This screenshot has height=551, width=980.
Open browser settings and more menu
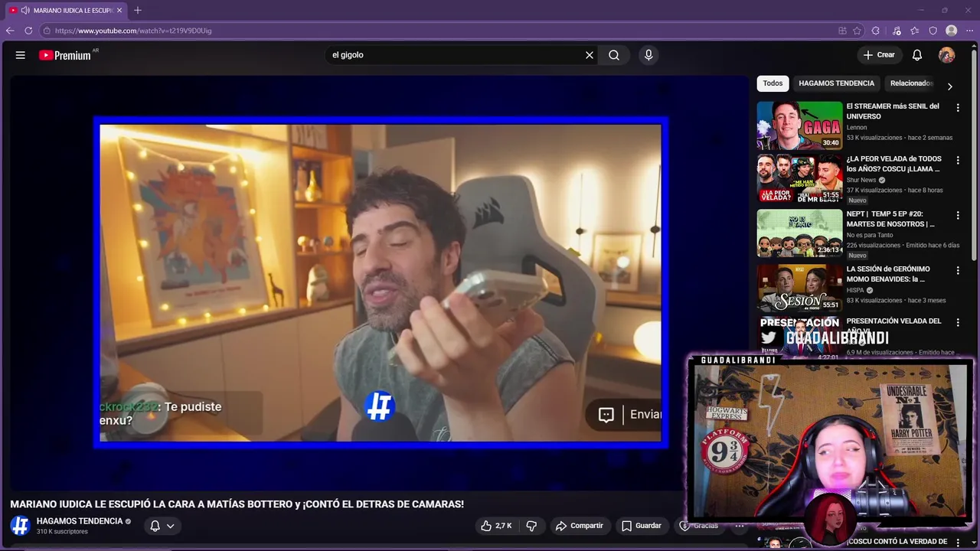(970, 31)
